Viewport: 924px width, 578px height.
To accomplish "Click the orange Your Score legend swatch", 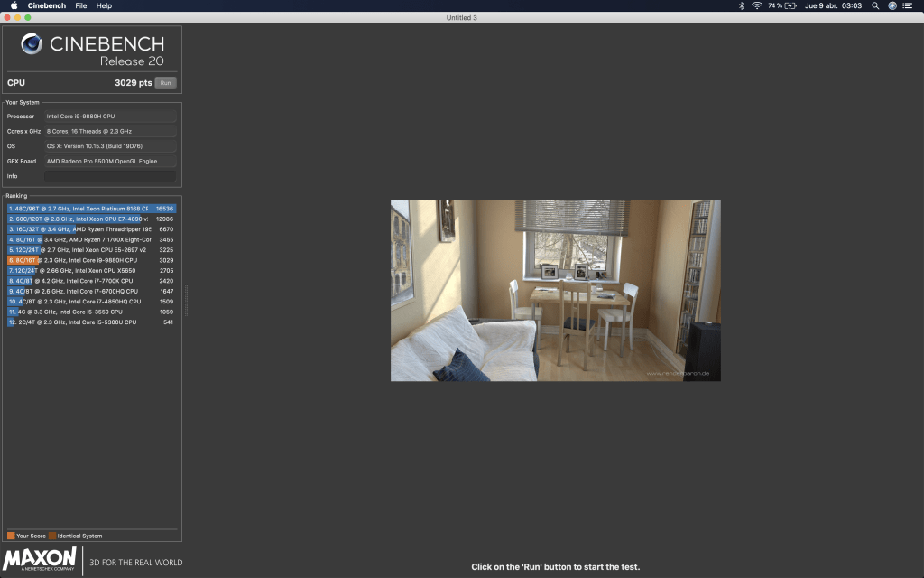I will [11, 536].
